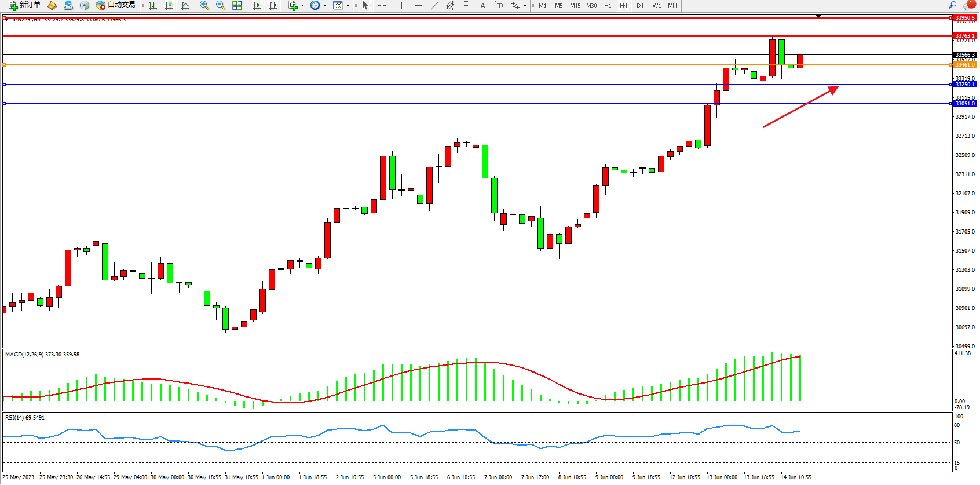The width and height of the screenshot is (980, 485).
Task: Switch chart to bar chart mode
Action: click(x=153, y=5)
